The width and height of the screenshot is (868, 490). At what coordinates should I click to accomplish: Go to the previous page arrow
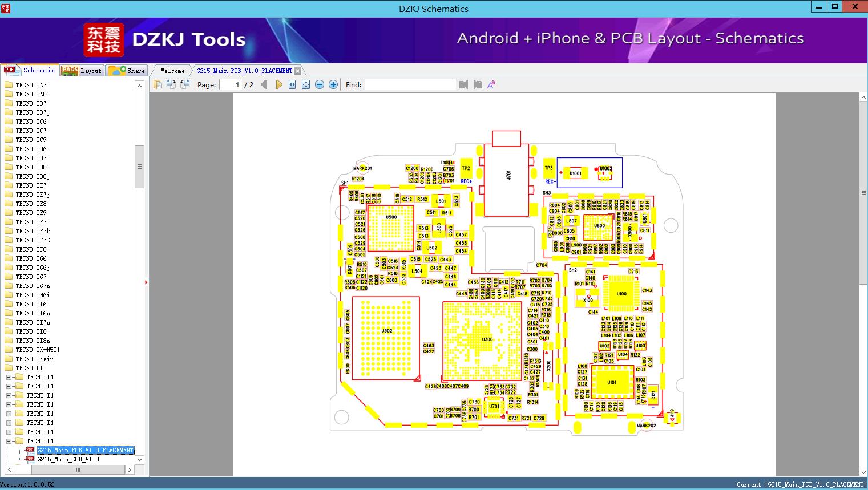(264, 84)
